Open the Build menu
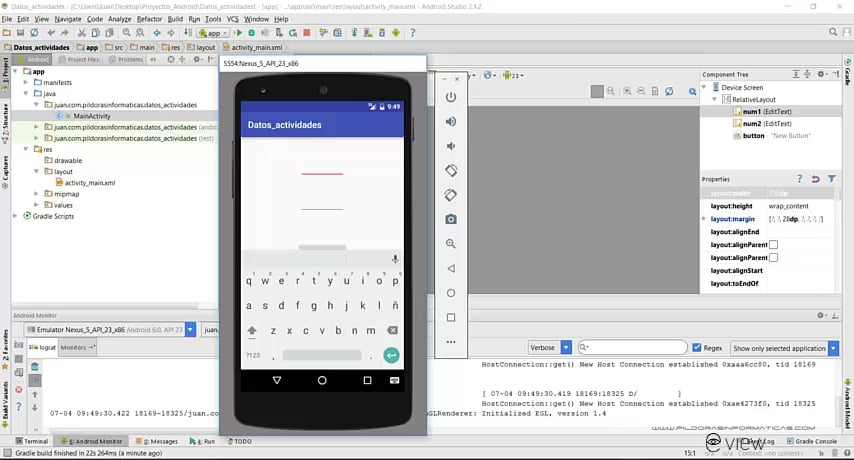 (175, 19)
